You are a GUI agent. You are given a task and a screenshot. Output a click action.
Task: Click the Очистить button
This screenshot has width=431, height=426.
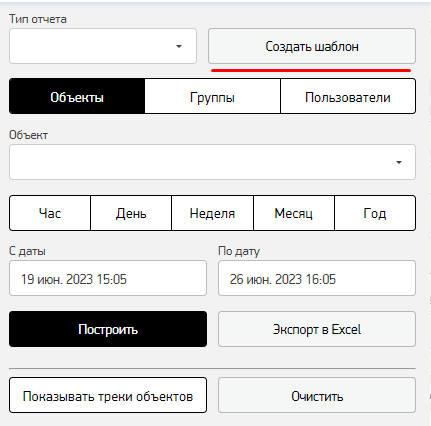click(317, 395)
